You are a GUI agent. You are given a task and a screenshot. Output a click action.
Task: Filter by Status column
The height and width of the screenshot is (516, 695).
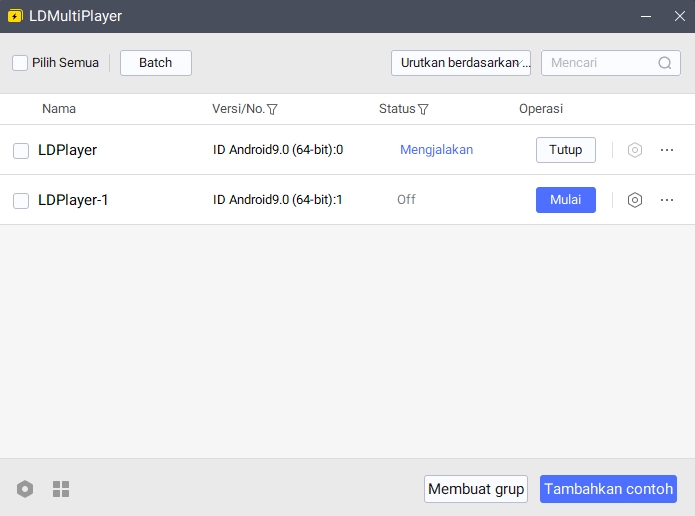[423, 109]
